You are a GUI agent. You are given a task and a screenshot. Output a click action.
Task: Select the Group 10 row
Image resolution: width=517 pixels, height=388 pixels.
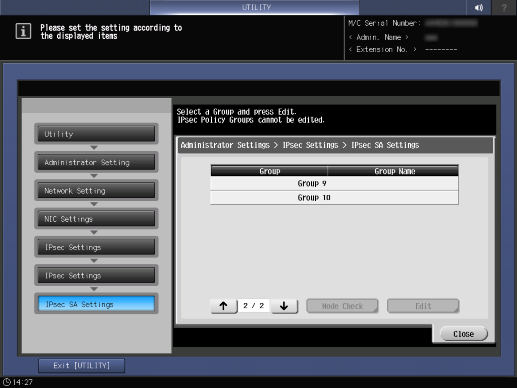[x=334, y=198]
